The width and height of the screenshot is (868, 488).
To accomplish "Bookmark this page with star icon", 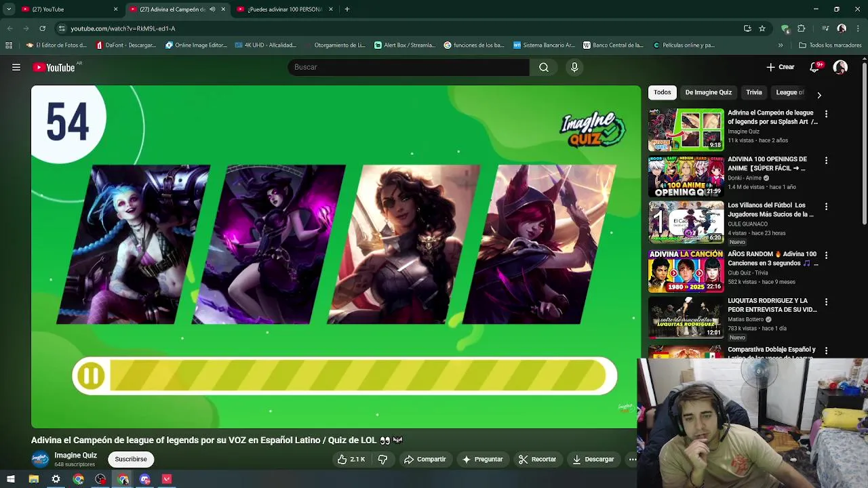I will tap(762, 28).
